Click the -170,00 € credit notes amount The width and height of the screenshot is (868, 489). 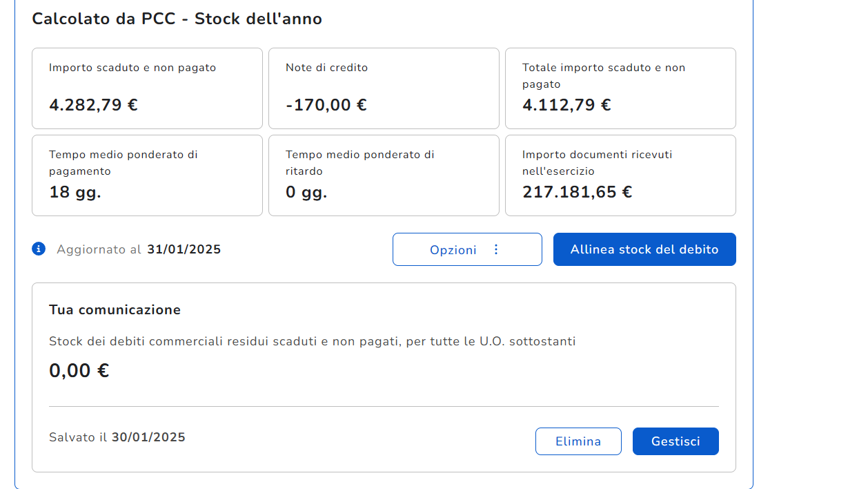pos(326,105)
